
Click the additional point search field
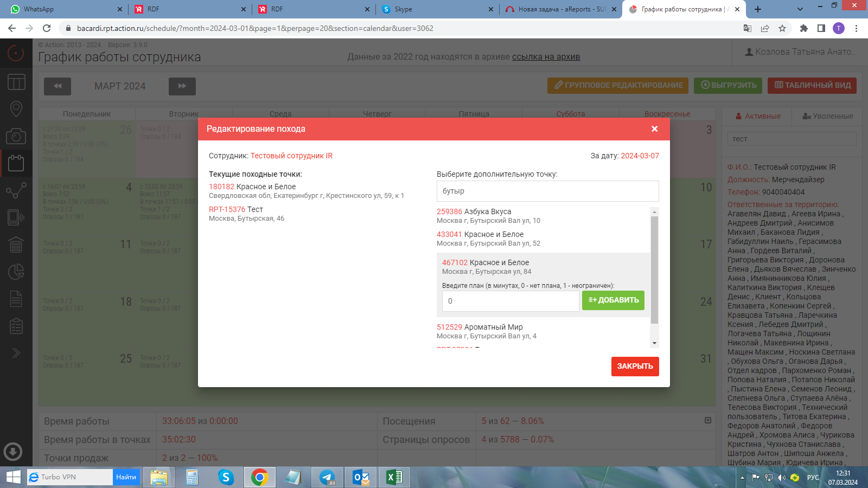[547, 191]
